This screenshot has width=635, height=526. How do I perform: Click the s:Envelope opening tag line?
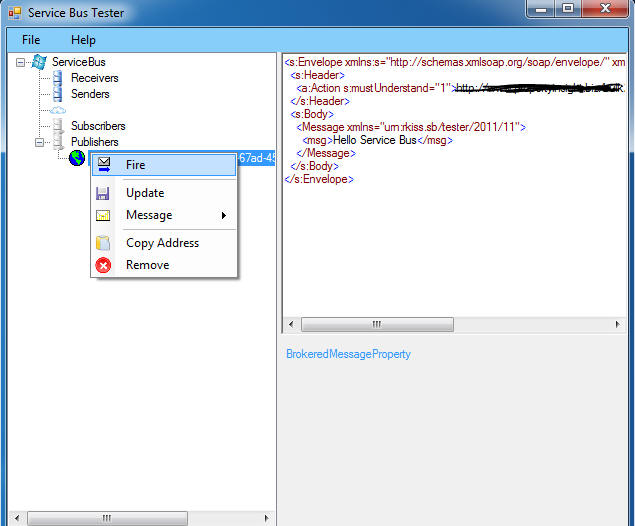pos(455,62)
